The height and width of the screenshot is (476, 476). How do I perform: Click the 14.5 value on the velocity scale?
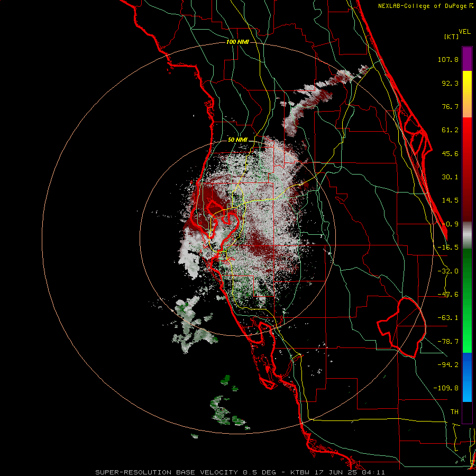click(x=450, y=200)
